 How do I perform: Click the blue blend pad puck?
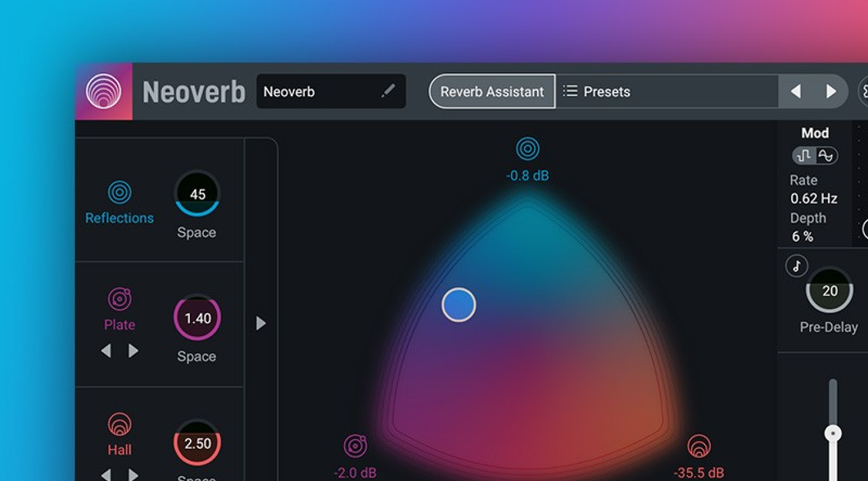[x=459, y=305]
